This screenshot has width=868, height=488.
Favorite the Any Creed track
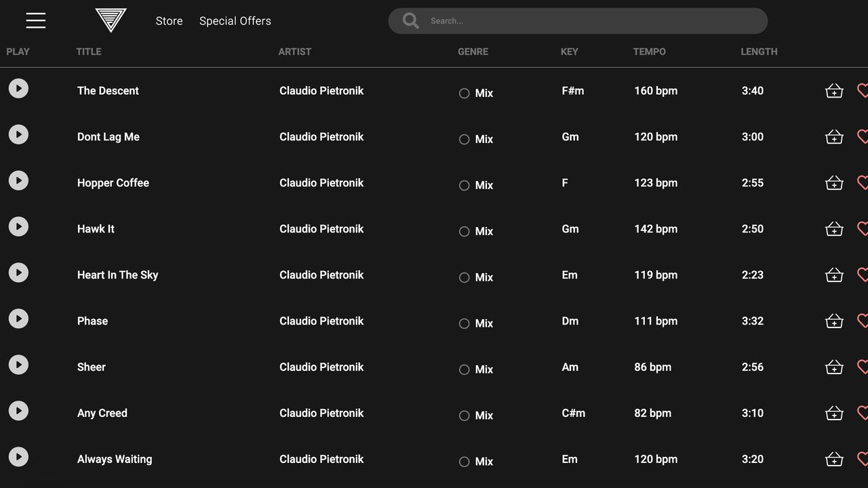[863, 413]
